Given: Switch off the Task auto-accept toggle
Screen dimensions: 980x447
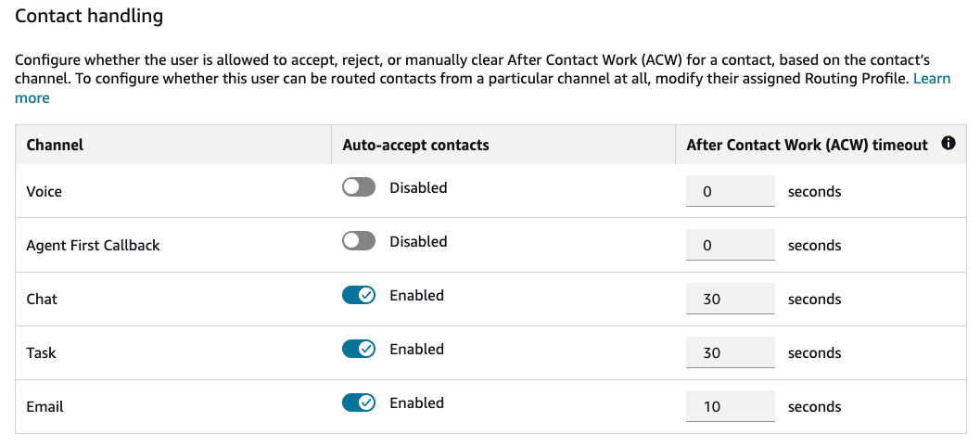Looking at the screenshot, I should click(359, 350).
